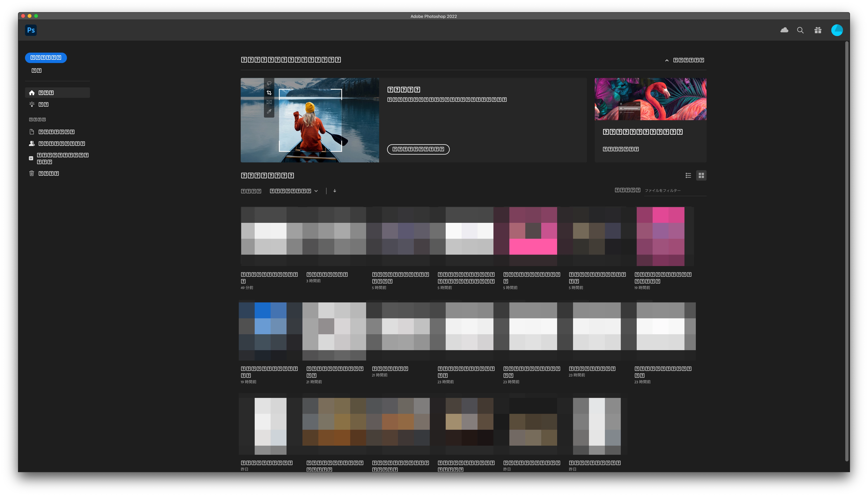Switch recent files to grid view
The width and height of the screenshot is (868, 496).
click(701, 175)
